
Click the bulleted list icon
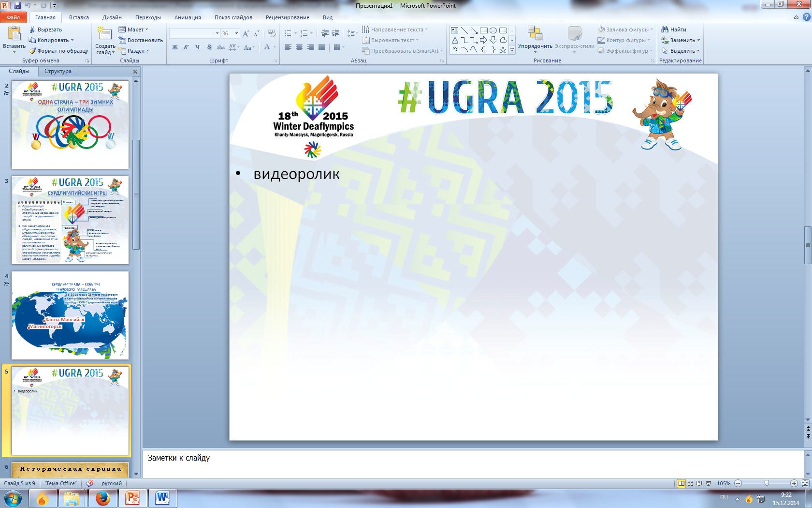point(288,33)
